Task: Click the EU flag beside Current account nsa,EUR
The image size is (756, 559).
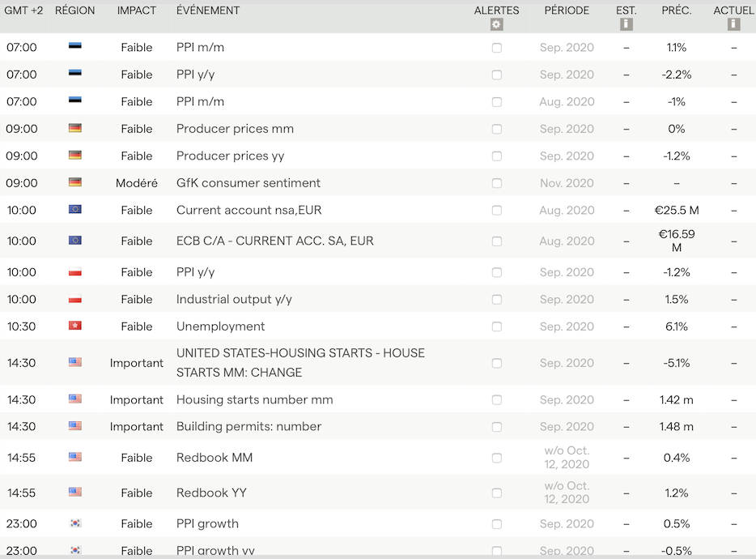Action: pyautogui.click(x=75, y=210)
